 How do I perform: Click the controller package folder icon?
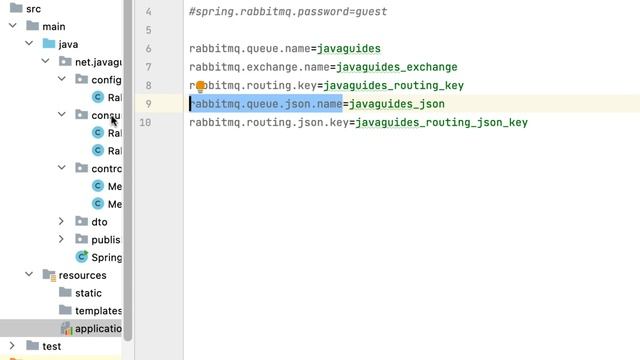[x=82, y=167]
